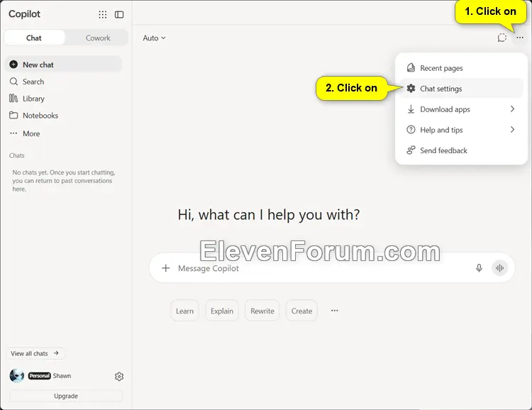Open the Auto model dropdown
Image resolution: width=532 pixels, height=410 pixels.
coord(154,38)
